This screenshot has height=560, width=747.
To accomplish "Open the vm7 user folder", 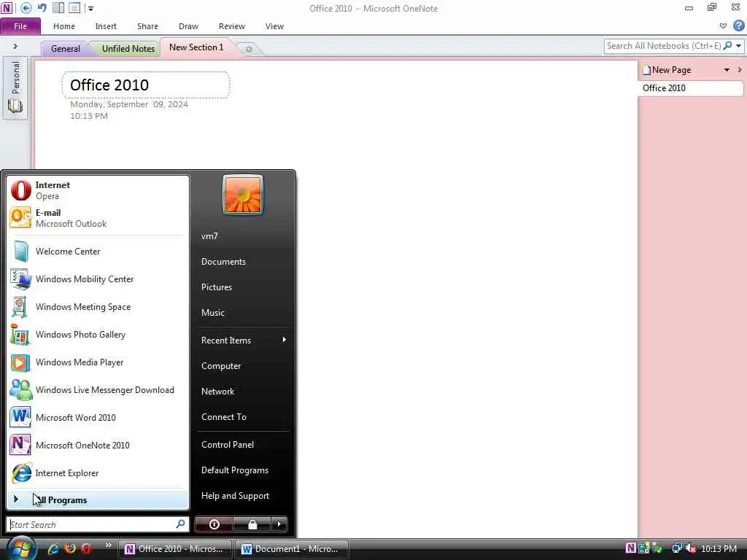I will tap(243, 236).
